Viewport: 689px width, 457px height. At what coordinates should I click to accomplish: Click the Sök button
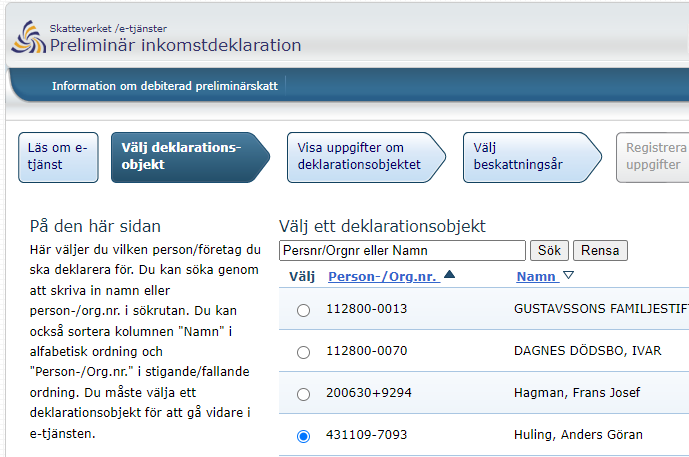pyautogui.click(x=549, y=250)
